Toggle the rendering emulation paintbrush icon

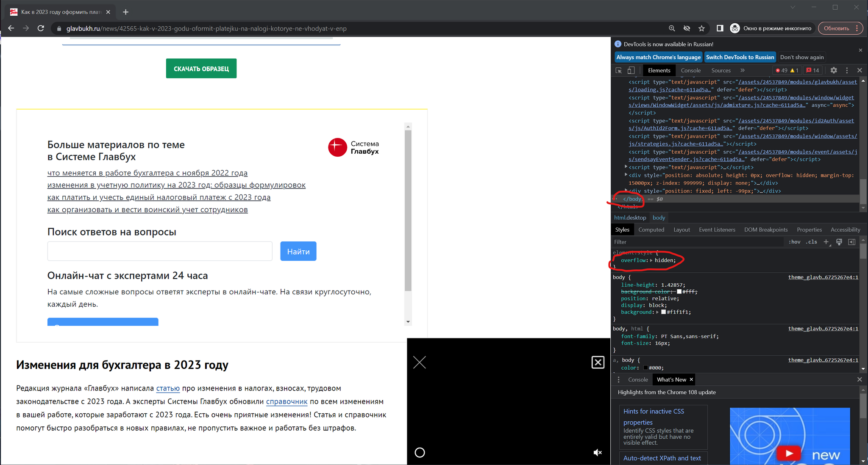click(839, 242)
